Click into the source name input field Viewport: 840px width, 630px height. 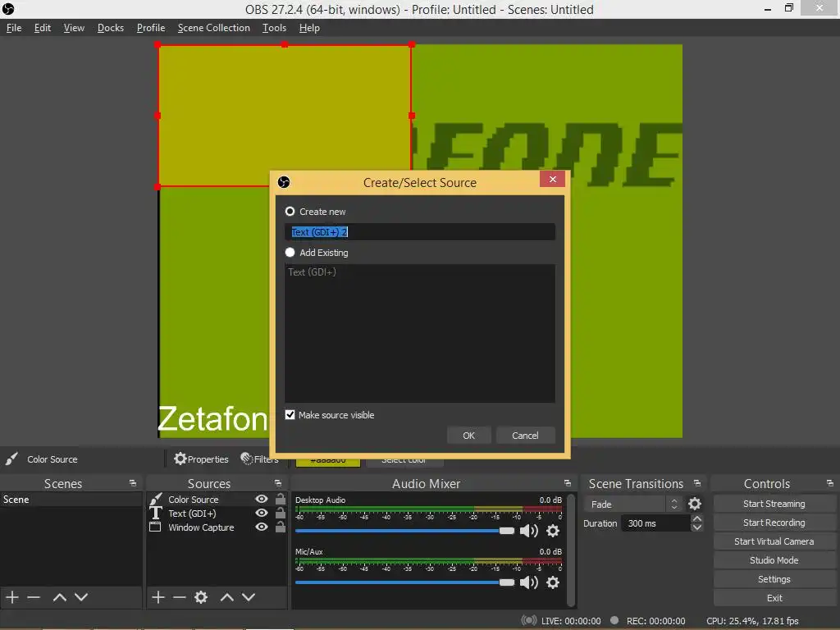(419, 232)
